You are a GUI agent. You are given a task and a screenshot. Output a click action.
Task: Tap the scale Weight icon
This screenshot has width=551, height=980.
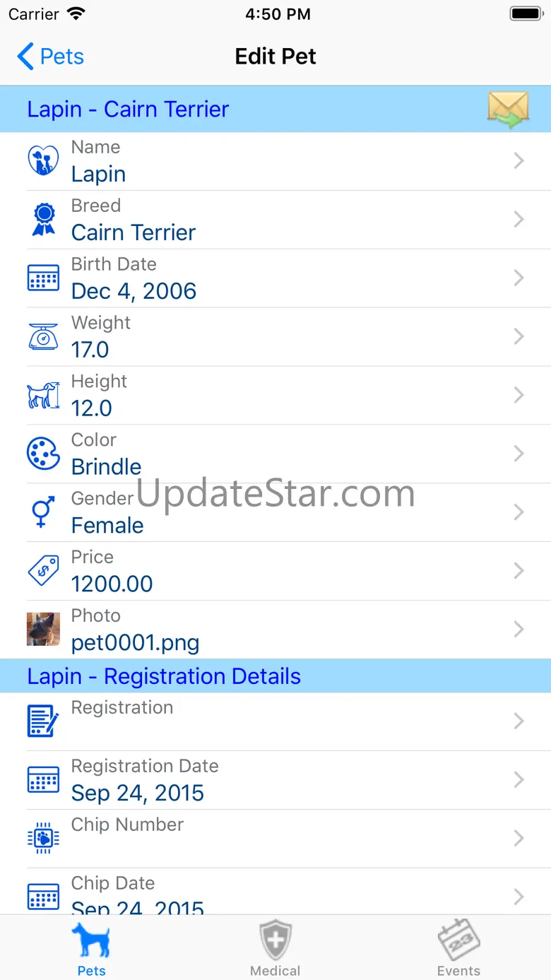[x=43, y=336]
